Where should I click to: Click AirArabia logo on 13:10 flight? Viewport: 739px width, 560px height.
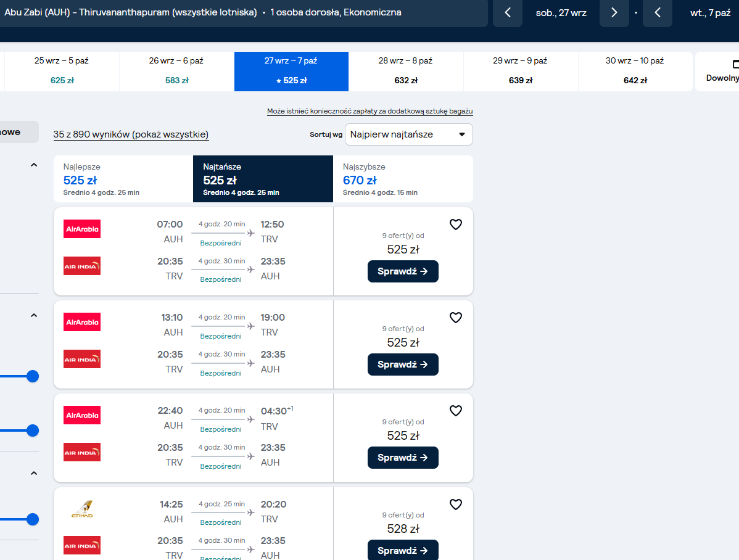point(82,322)
